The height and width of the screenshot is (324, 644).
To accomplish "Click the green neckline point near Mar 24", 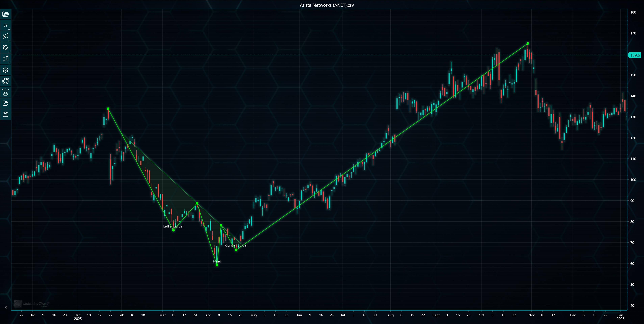I will click(x=197, y=203).
